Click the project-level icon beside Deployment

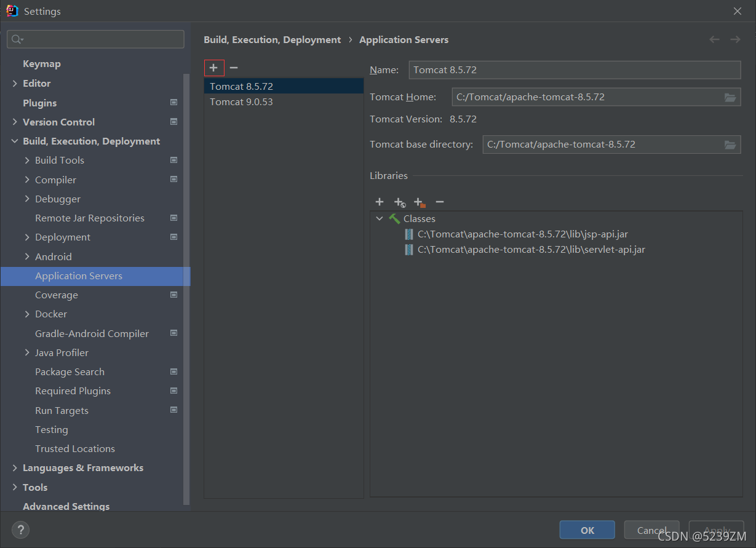(x=174, y=237)
